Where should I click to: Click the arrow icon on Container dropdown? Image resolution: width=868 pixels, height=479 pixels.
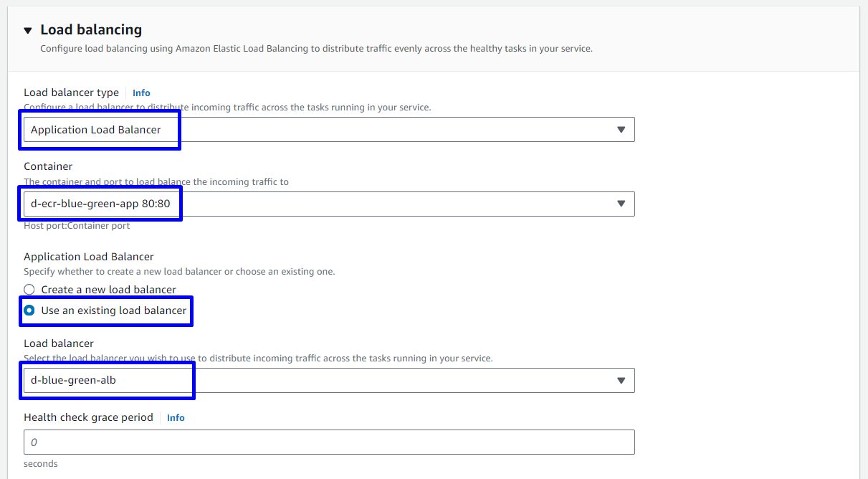[x=621, y=204]
